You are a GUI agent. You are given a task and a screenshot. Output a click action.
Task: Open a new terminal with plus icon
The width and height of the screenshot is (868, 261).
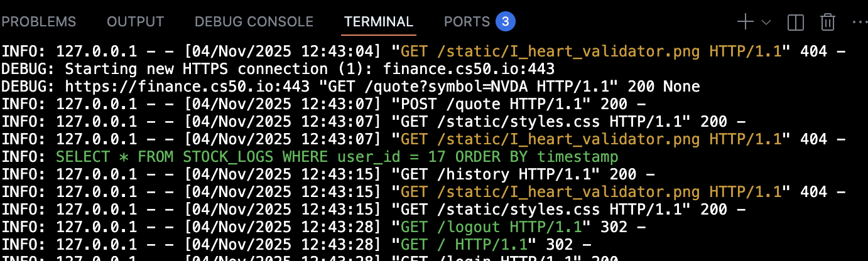click(x=746, y=22)
